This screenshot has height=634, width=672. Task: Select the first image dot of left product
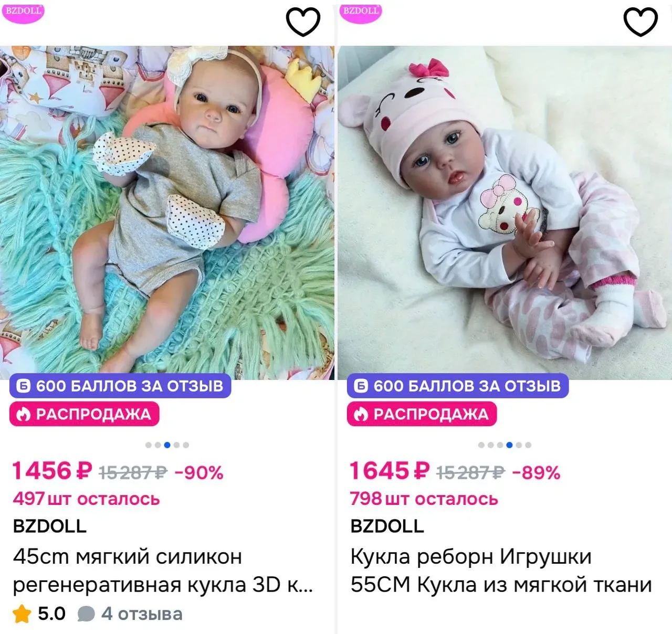coord(149,445)
